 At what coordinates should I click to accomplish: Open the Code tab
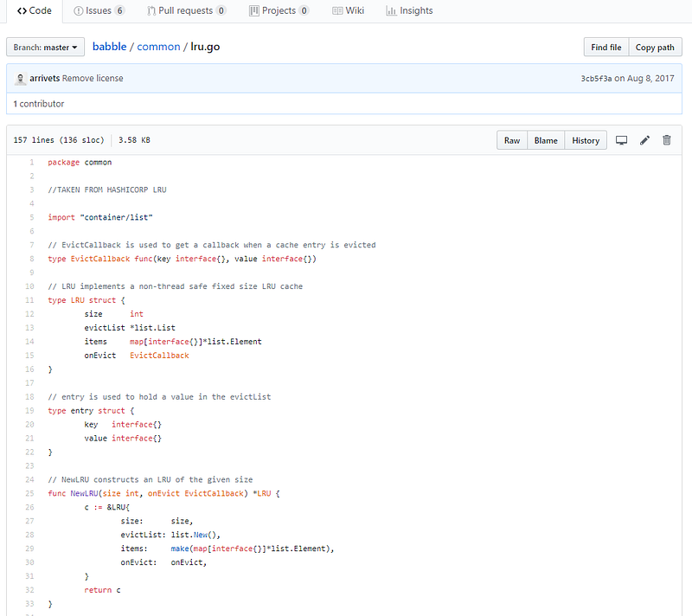pyautogui.click(x=35, y=11)
